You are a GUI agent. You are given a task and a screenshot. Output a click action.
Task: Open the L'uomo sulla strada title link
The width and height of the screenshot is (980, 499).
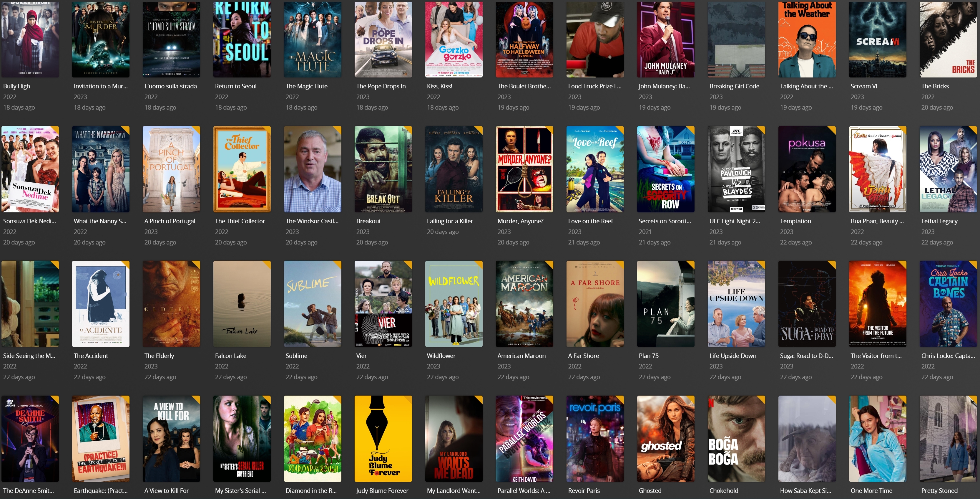click(171, 86)
